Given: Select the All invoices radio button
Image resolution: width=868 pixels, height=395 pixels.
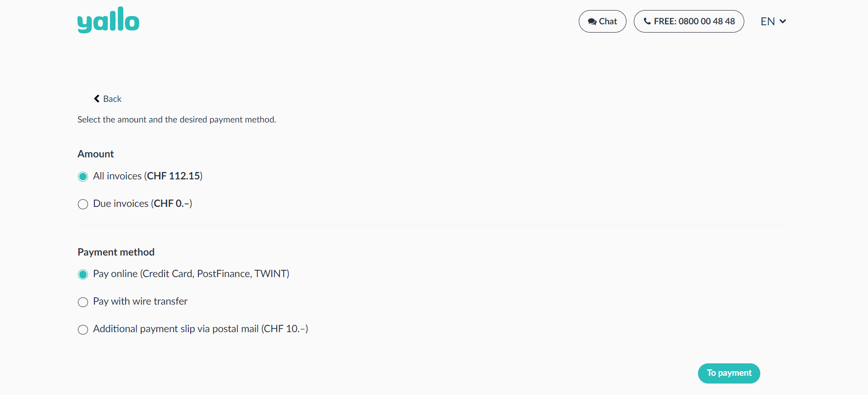Looking at the screenshot, I should click(83, 177).
